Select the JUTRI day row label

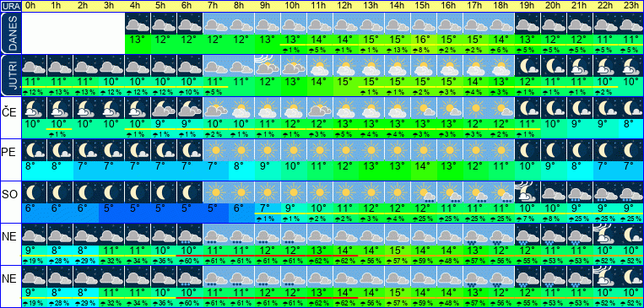tap(10, 75)
